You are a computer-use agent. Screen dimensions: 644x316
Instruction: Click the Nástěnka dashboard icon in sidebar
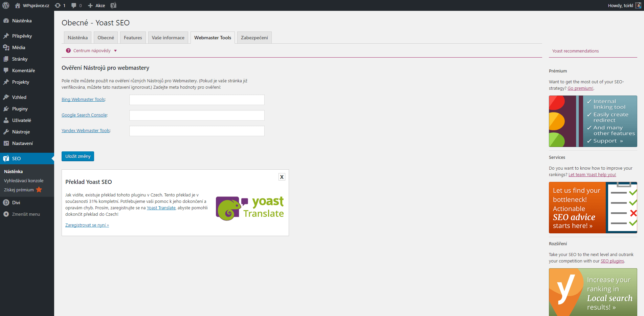click(6, 21)
